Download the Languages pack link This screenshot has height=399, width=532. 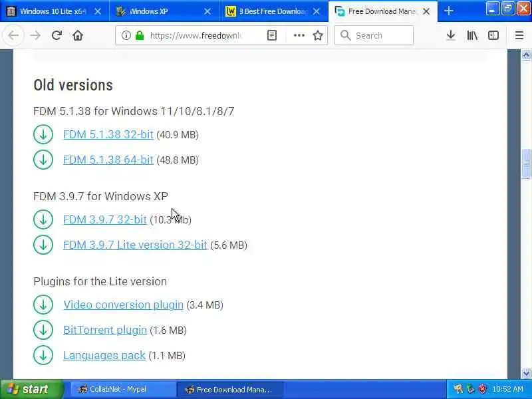104,356
